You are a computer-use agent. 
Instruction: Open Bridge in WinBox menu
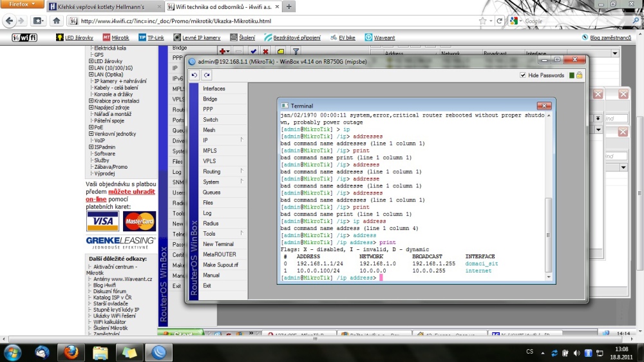(210, 99)
